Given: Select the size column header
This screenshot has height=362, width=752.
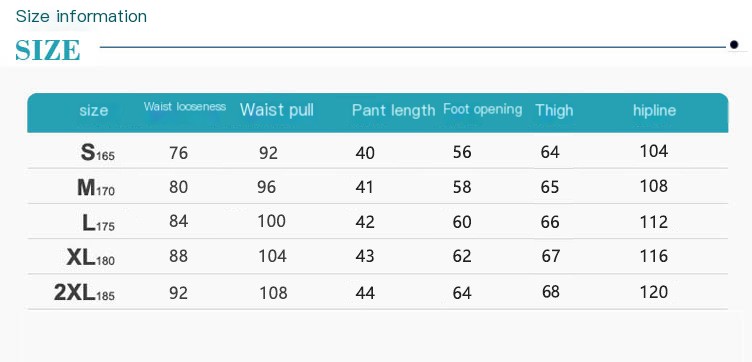Looking at the screenshot, I should tap(94, 111).
